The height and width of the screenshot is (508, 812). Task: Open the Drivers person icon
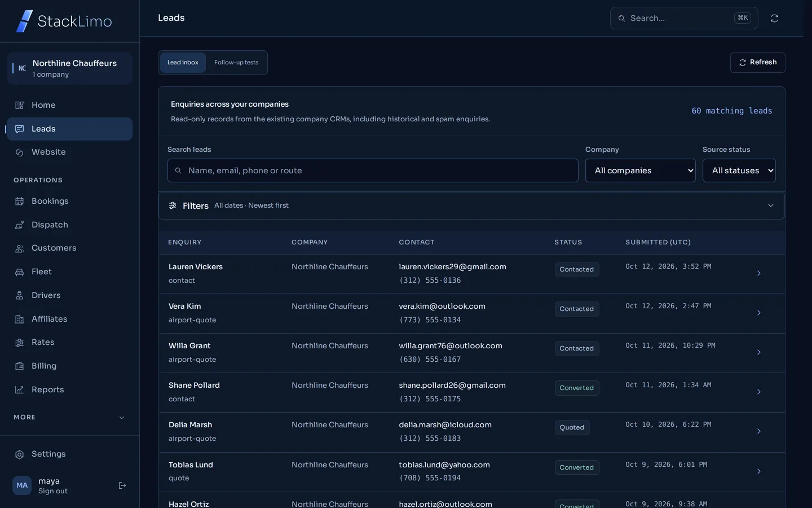20,296
